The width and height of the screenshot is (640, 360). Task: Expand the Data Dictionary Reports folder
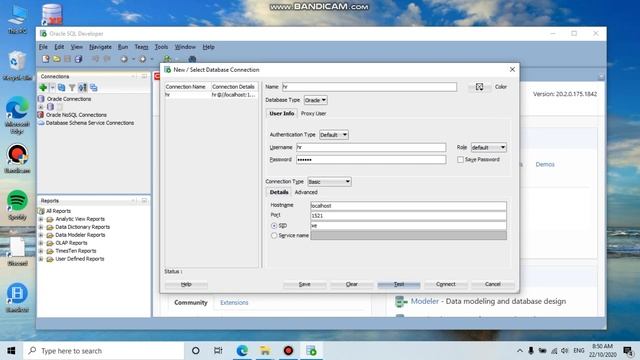coord(41,227)
